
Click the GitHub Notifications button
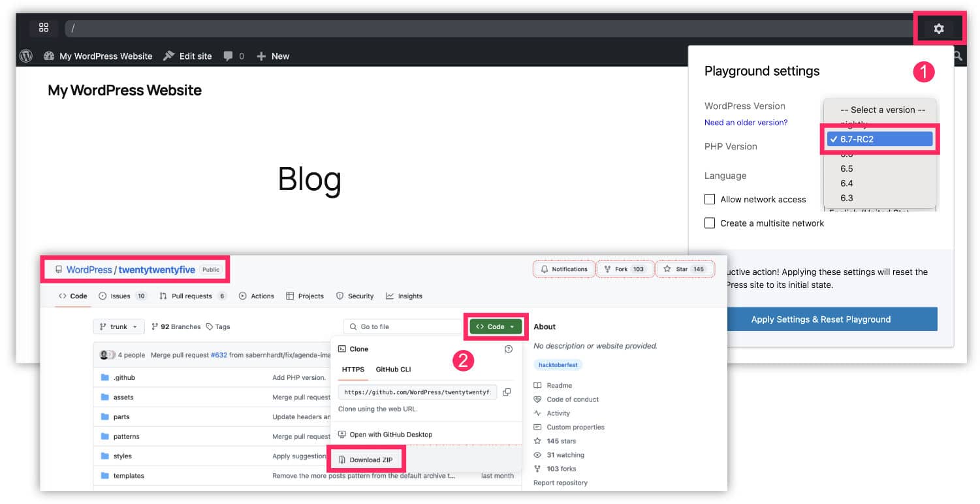click(564, 269)
